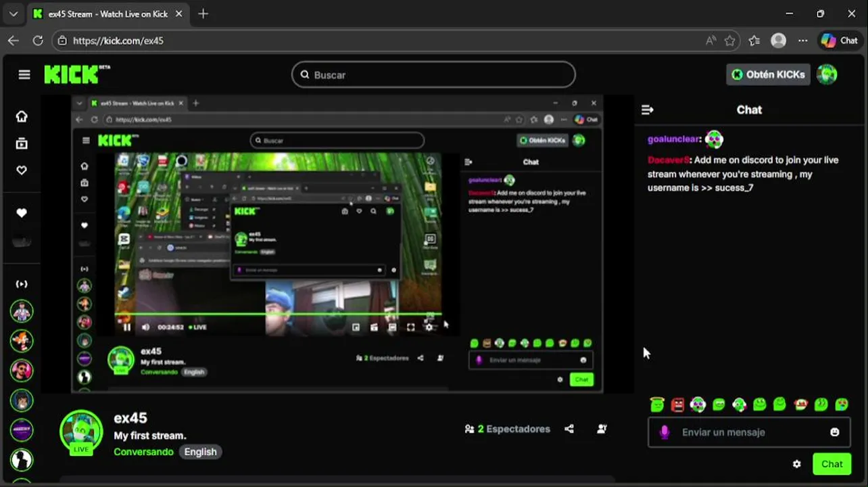Click follow user icon beside share
This screenshot has height=487, width=868.
click(602, 429)
